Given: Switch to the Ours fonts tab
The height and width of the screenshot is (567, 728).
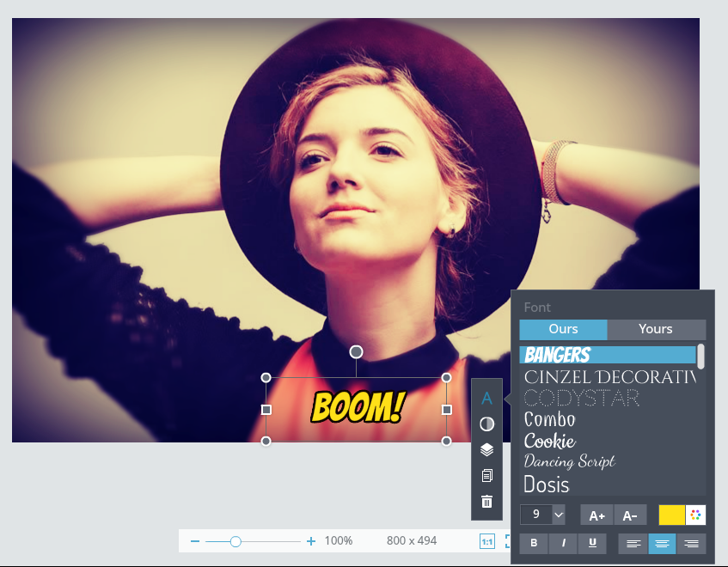Looking at the screenshot, I should tap(563, 329).
